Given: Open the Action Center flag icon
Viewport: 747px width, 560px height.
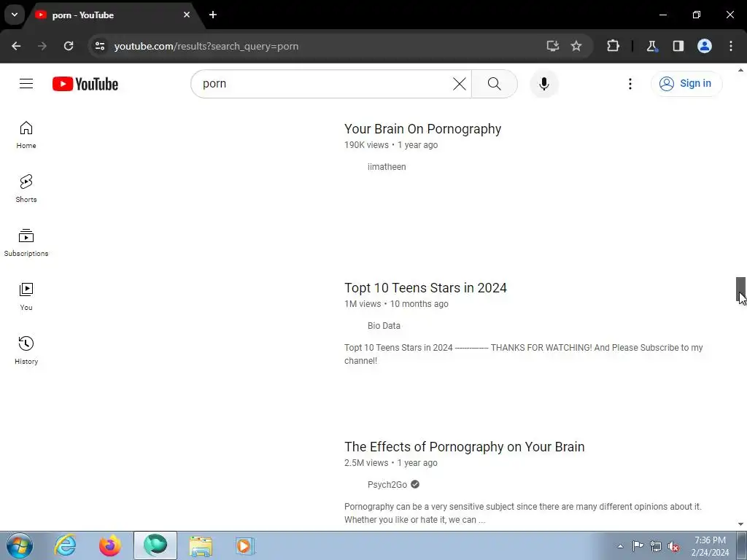Looking at the screenshot, I should click(x=638, y=546).
